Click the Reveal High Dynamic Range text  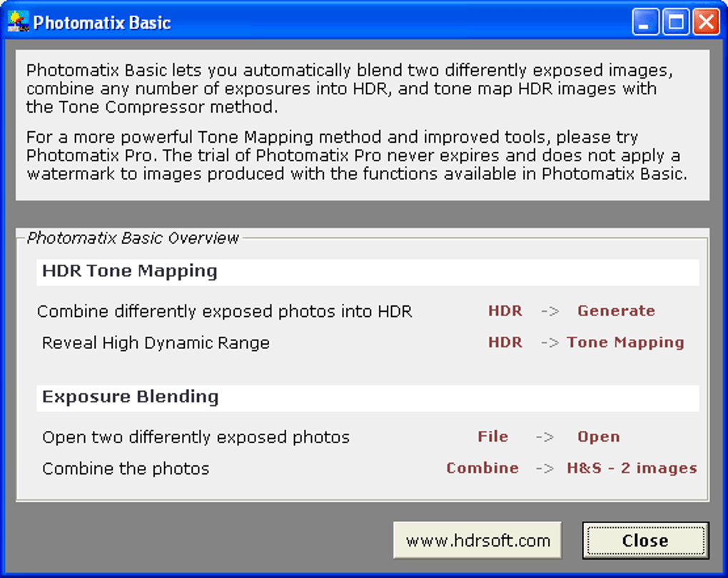[156, 343]
